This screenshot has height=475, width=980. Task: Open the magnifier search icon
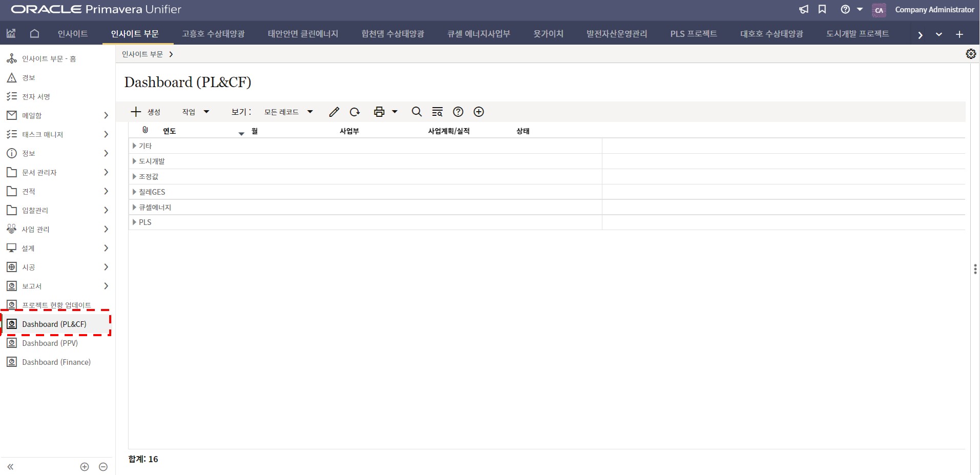tap(417, 112)
